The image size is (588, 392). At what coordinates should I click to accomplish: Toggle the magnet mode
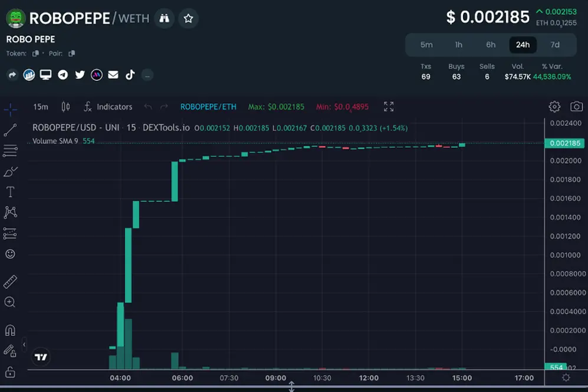pyautogui.click(x=10, y=330)
